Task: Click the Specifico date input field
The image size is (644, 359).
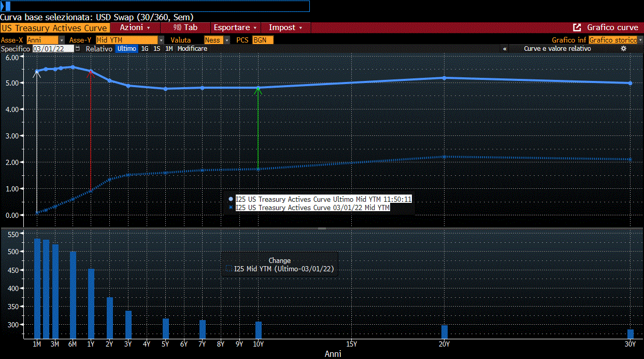Action: tap(53, 48)
